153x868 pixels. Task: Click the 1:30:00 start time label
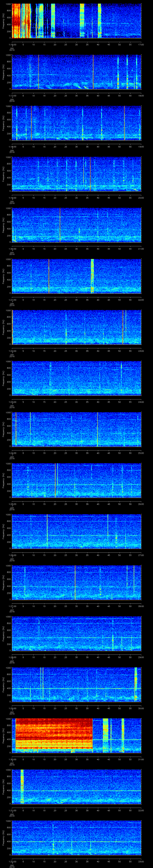point(12,759)
